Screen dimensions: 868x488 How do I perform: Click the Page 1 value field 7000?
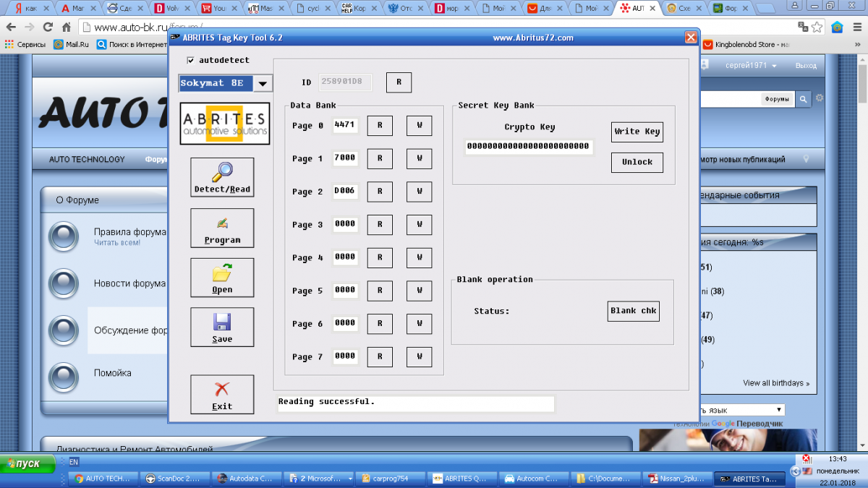pos(345,158)
